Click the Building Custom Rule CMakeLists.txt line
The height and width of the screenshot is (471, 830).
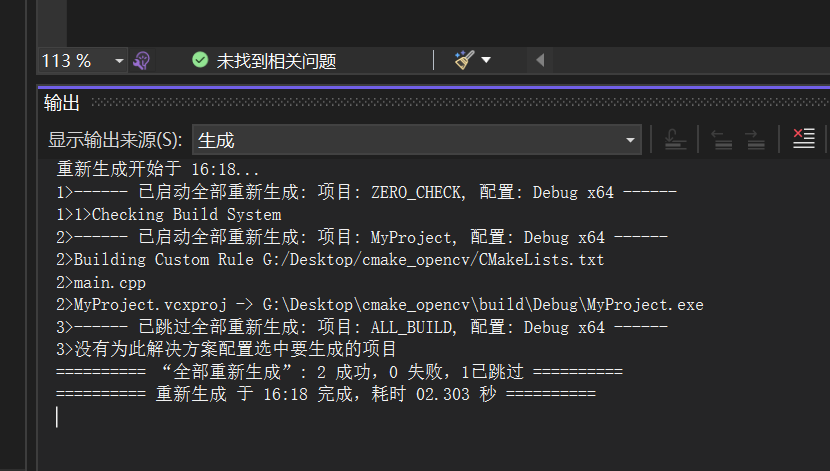coord(330,259)
